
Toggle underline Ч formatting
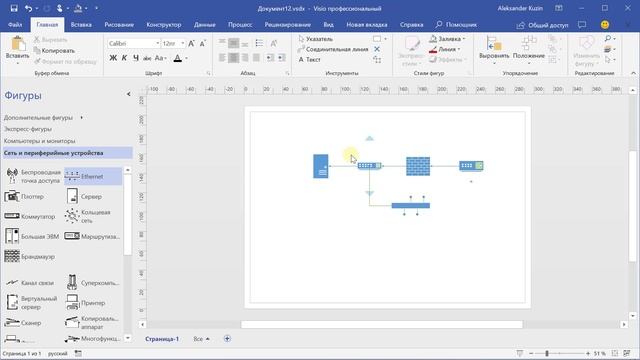[136, 58]
